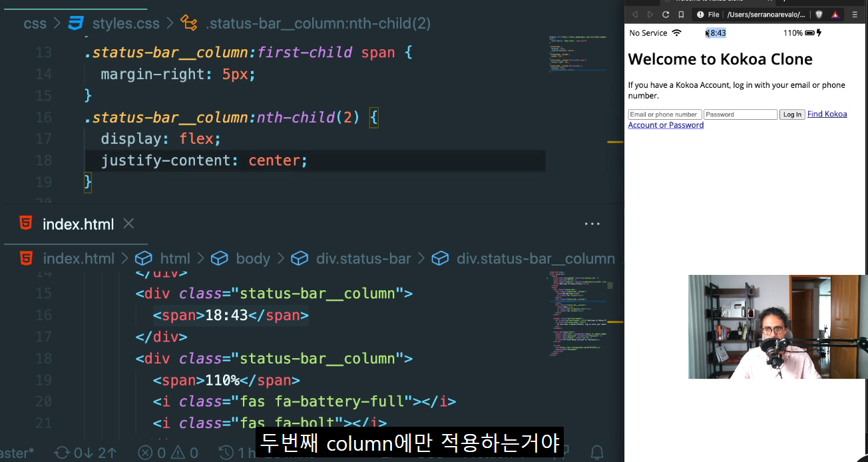Image resolution: width=868 pixels, height=462 pixels.
Task: Click the cube icon before div.status-bar breadcrumb
Action: point(300,258)
